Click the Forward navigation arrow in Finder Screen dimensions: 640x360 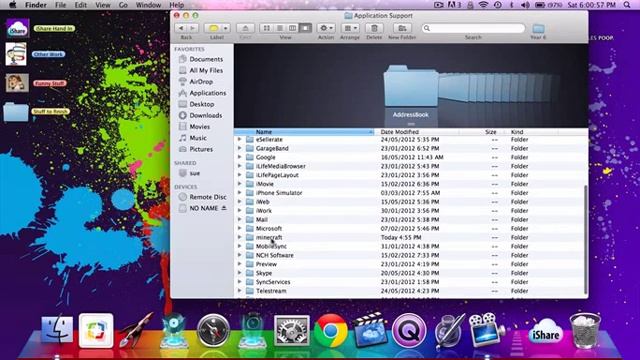[x=193, y=28]
